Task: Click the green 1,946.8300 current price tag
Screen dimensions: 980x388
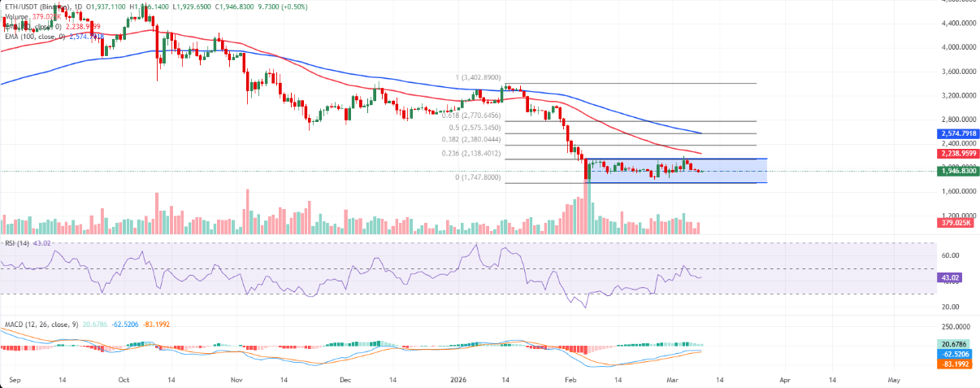Action: [958, 171]
